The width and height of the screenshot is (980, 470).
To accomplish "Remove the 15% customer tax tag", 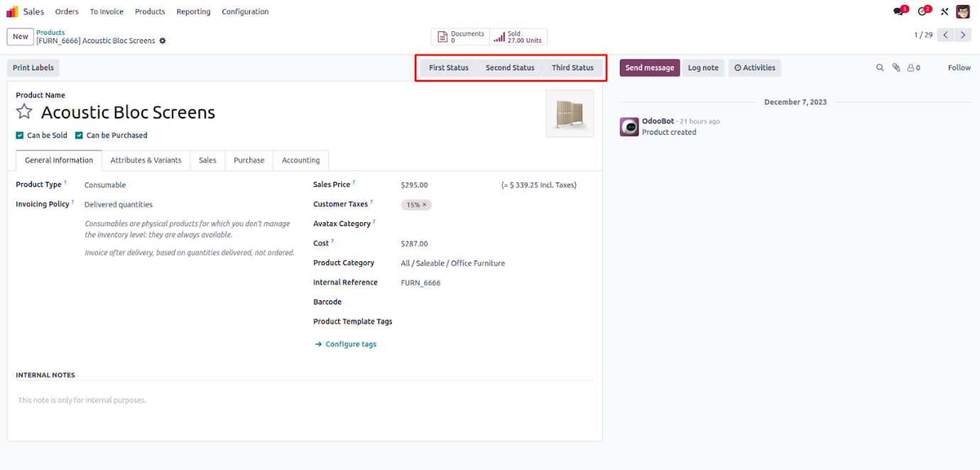I will pos(425,204).
